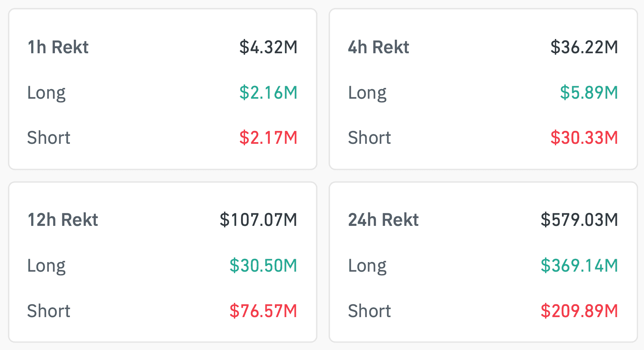Click the Short label in 12h card
644x350 pixels.
pos(49,311)
